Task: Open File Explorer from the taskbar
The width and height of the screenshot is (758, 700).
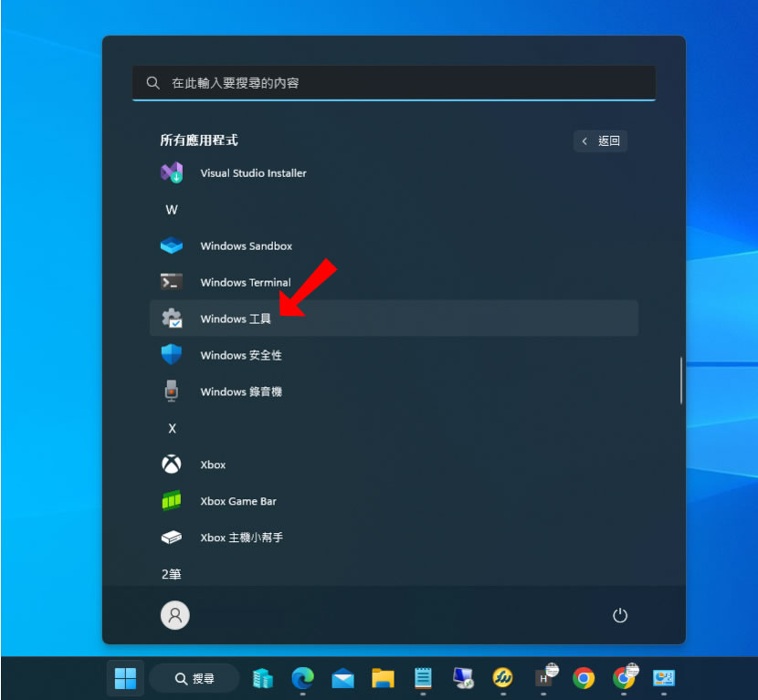Action: point(383,678)
